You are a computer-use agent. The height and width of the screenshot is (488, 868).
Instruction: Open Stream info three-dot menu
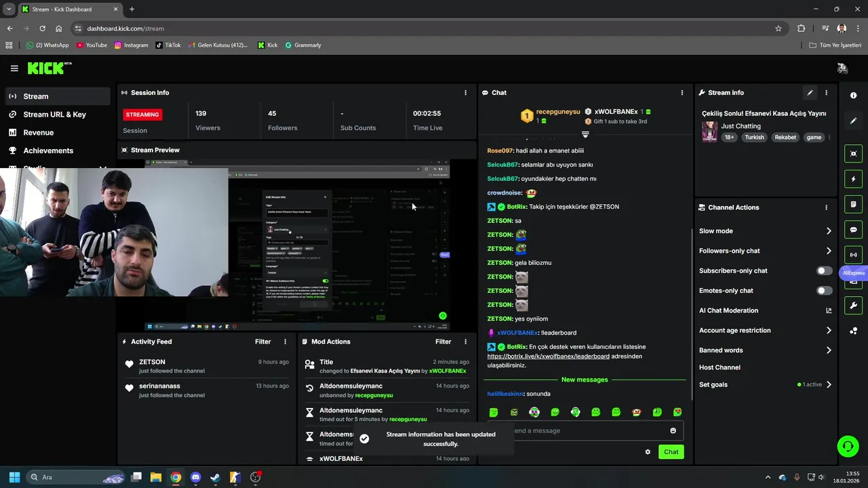pos(826,93)
